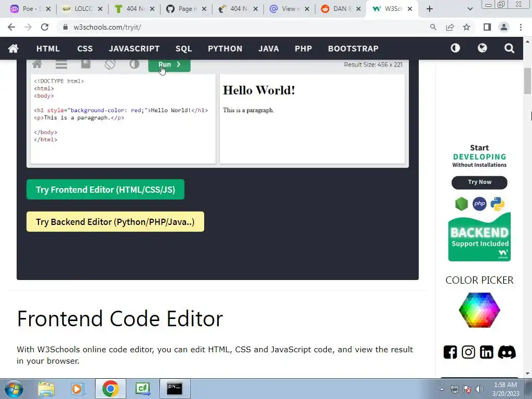
Task: Open the color picker hexagon
Action: [x=480, y=310]
